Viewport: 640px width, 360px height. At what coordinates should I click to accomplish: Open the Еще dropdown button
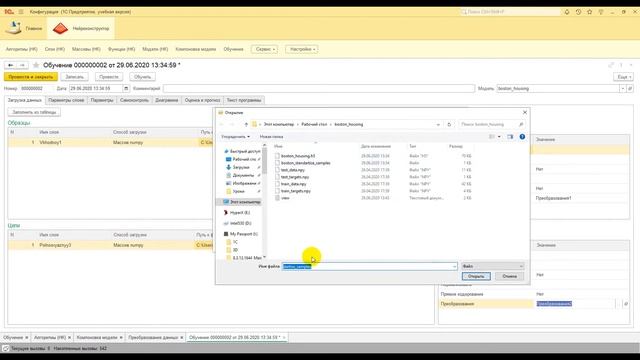[623, 77]
